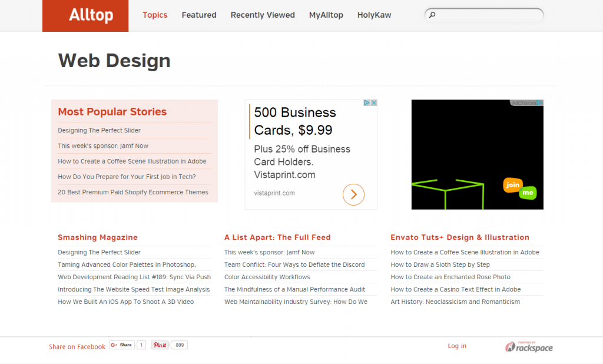Open "Web Development Reading List #189" story
The width and height of the screenshot is (603, 364).
(134, 277)
